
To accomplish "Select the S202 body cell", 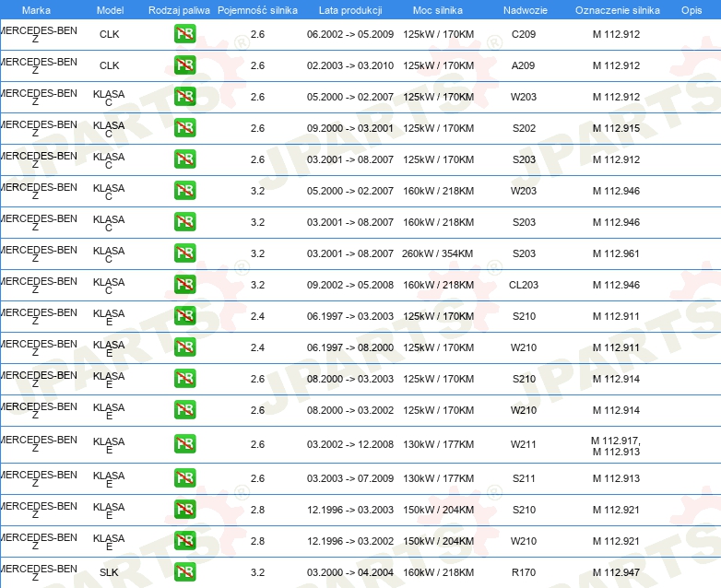I will (525, 128).
